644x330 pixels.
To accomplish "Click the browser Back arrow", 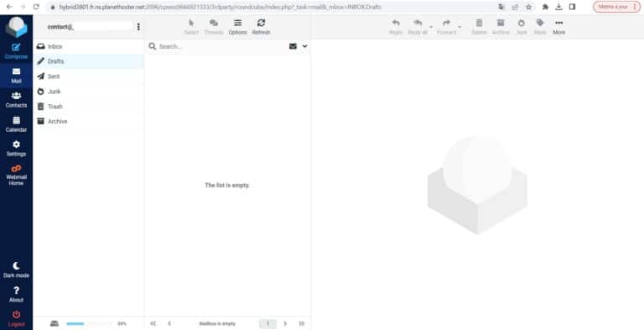I will pyautogui.click(x=9, y=7).
